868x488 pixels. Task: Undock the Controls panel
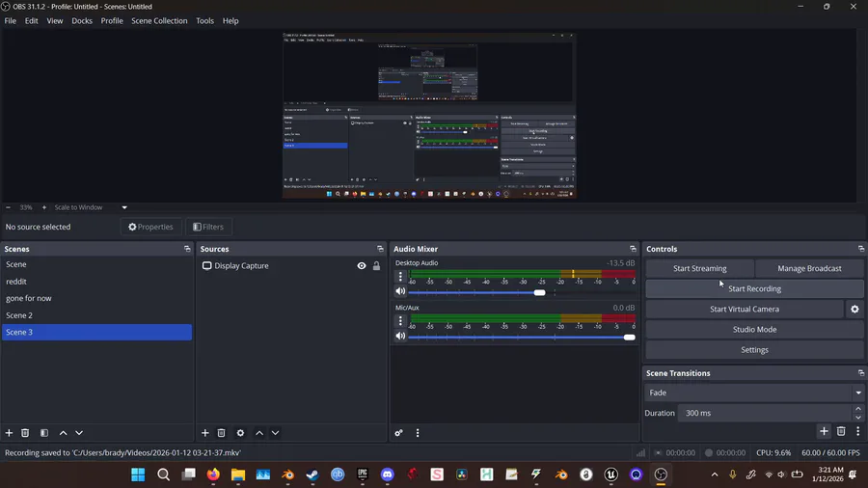click(x=861, y=249)
